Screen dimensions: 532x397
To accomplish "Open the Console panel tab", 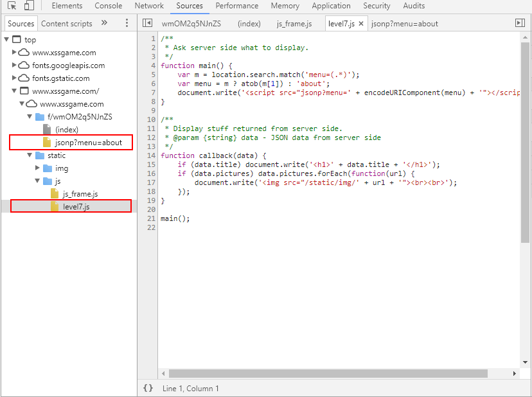I will [108, 6].
